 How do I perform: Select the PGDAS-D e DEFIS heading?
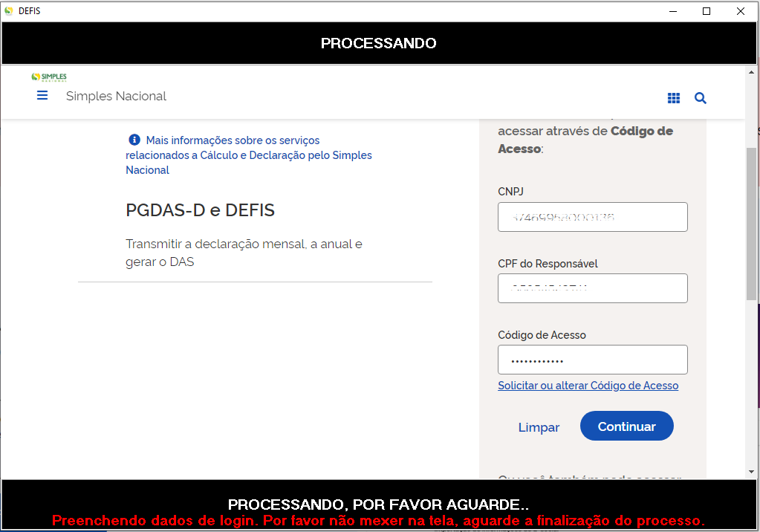click(x=200, y=210)
